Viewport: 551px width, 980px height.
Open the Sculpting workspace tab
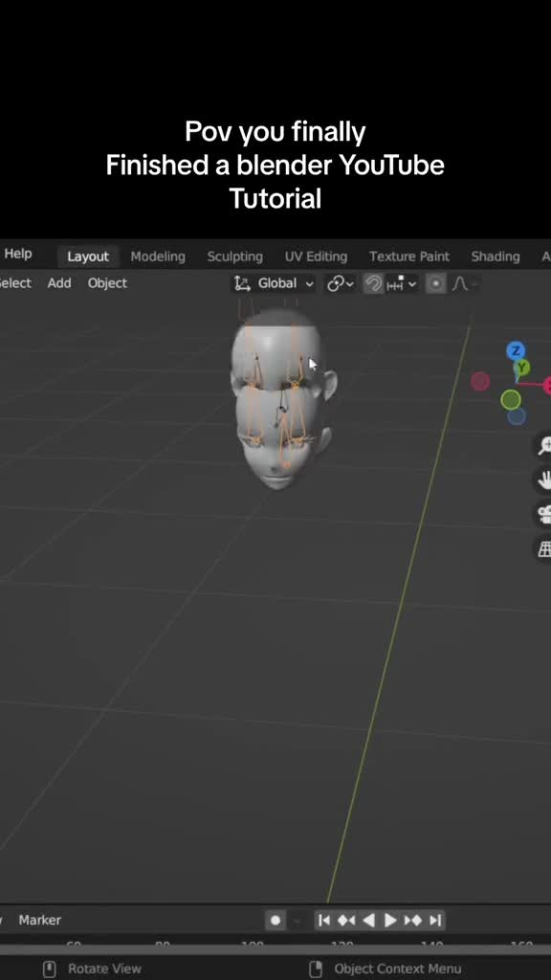tap(235, 256)
